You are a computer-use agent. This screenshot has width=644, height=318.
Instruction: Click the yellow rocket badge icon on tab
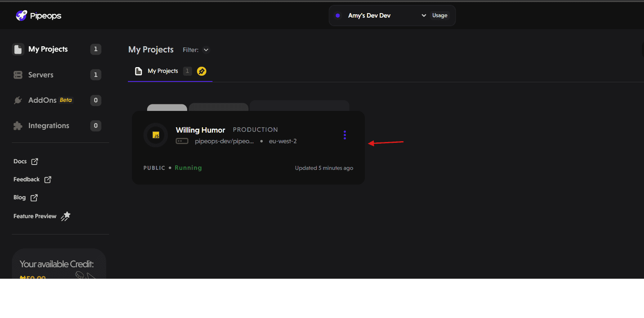pos(201,71)
